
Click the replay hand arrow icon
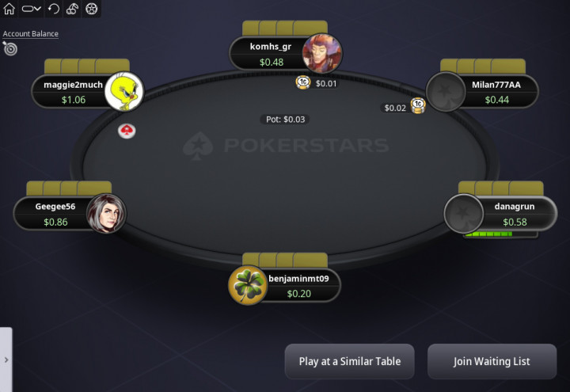click(54, 9)
